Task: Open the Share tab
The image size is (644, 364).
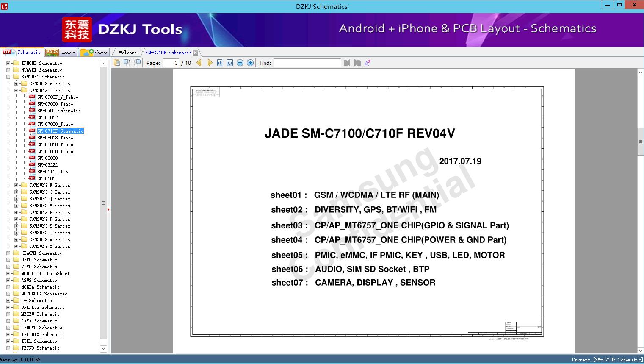Action: pyautogui.click(x=94, y=52)
